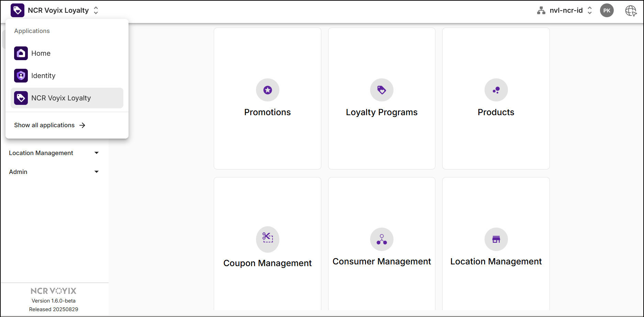The image size is (644, 317).
Task: Open the PK user avatar menu
Action: tap(607, 11)
